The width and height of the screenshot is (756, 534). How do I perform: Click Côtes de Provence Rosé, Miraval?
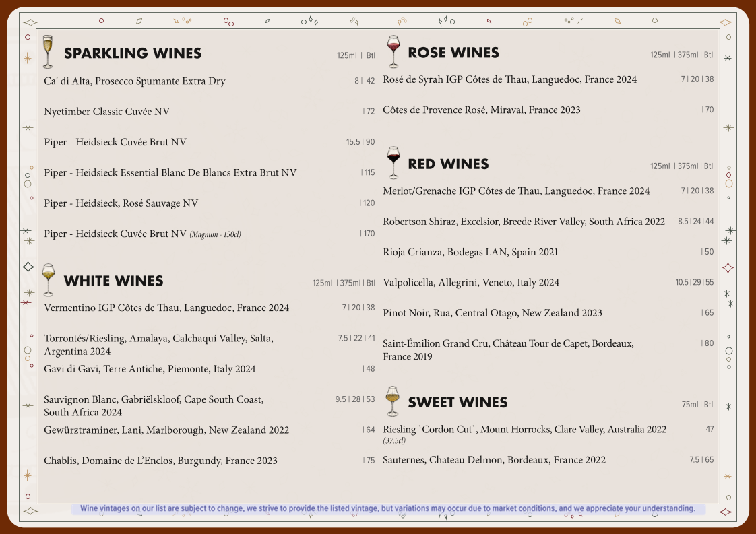482,110
